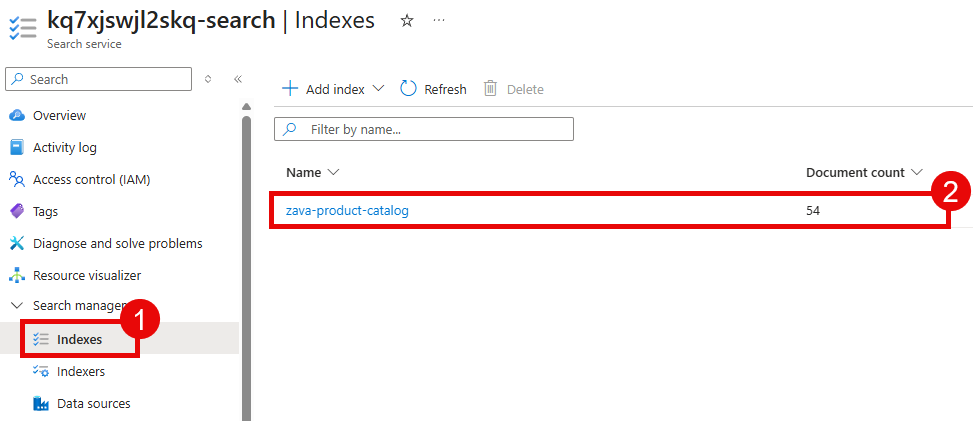Select Indexes in sidebar
The width and height of the screenshot is (973, 421).
tap(79, 340)
